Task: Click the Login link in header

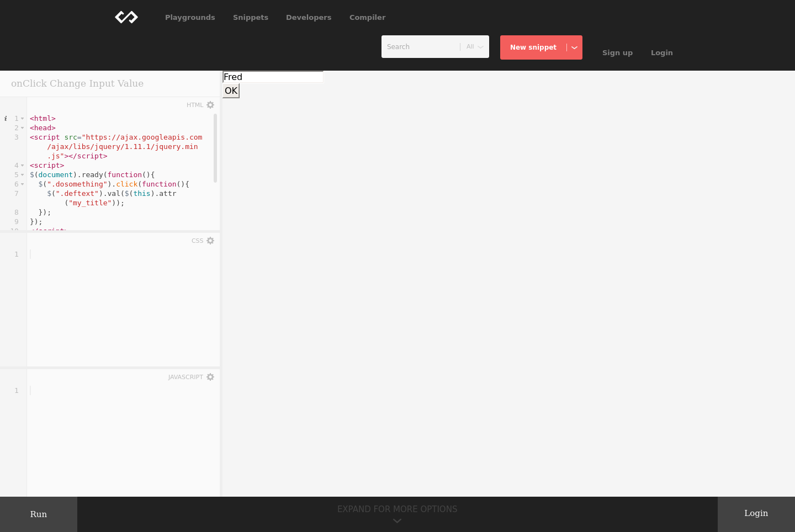Action: [661, 53]
